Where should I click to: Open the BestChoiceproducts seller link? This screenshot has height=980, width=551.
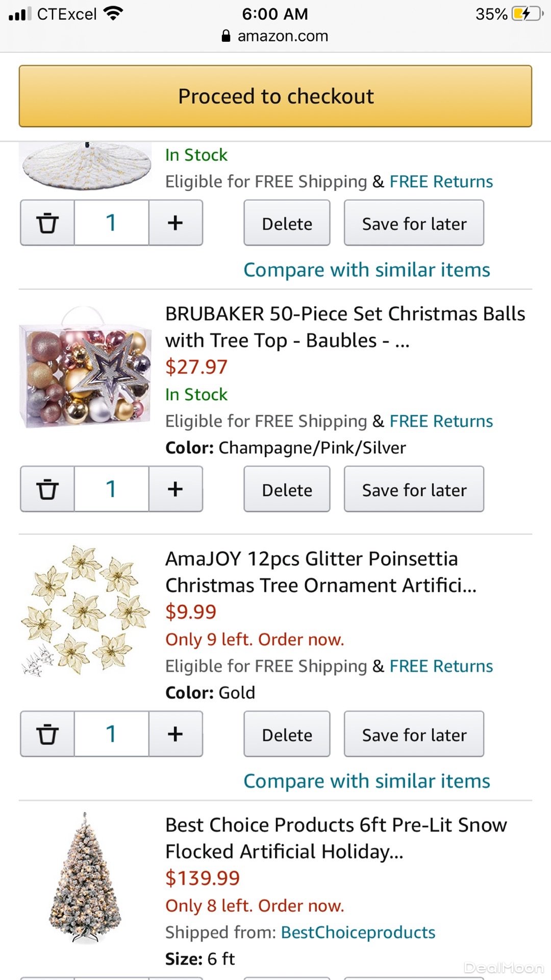pos(358,932)
